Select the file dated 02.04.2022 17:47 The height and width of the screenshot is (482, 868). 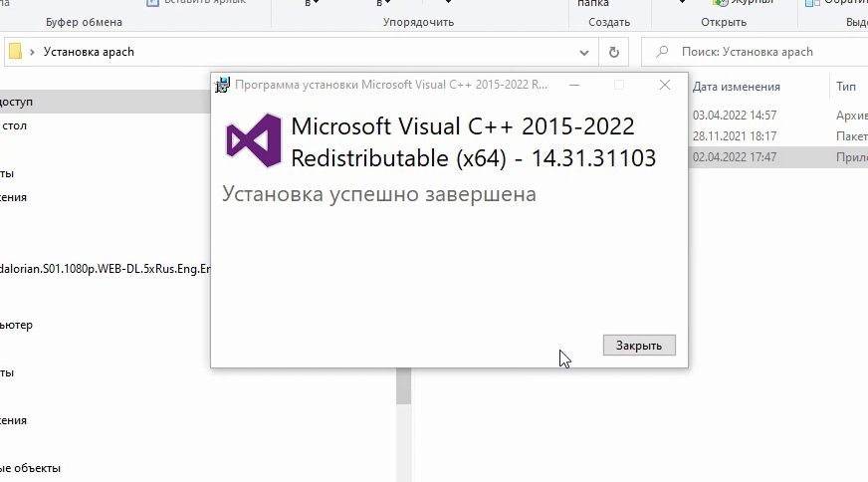point(735,157)
